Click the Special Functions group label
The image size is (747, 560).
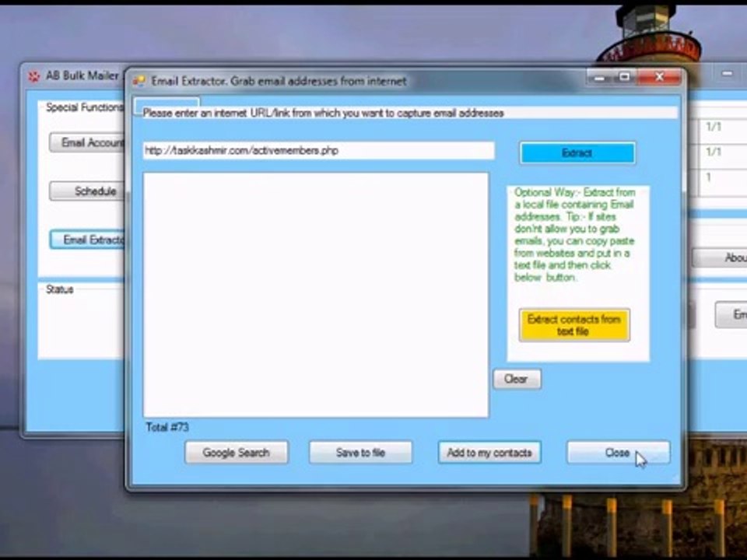[x=85, y=107]
